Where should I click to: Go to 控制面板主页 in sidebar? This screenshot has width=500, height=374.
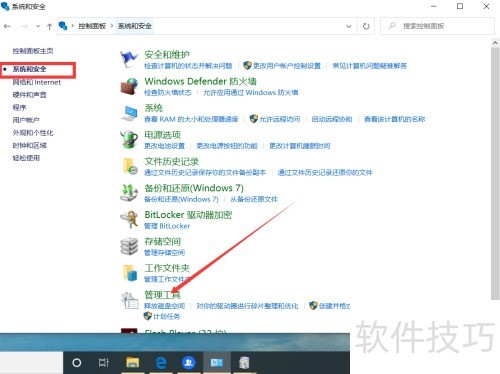click(x=33, y=51)
